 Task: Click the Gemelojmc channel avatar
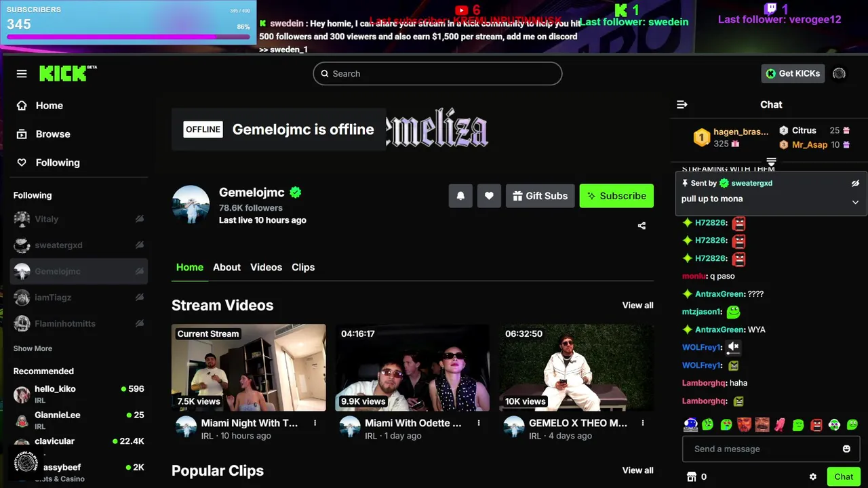click(191, 204)
